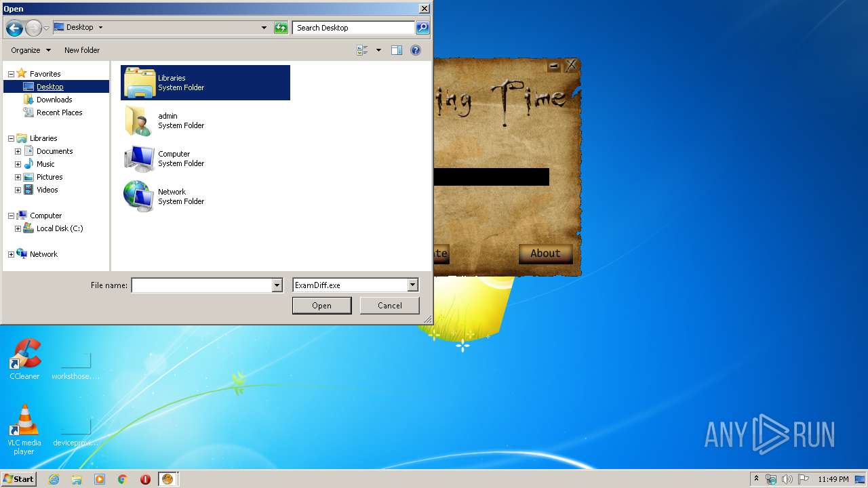Click the Back arrow in Open dialog
The width and height of the screenshot is (868, 488).
[x=14, y=28]
